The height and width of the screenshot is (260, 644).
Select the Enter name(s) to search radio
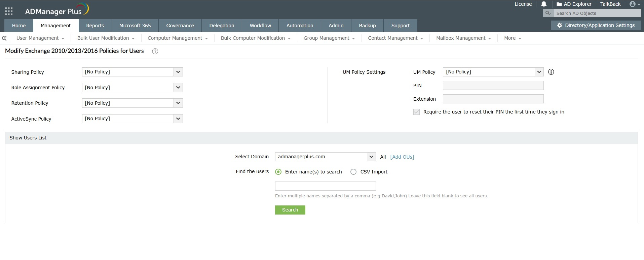[x=278, y=172]
